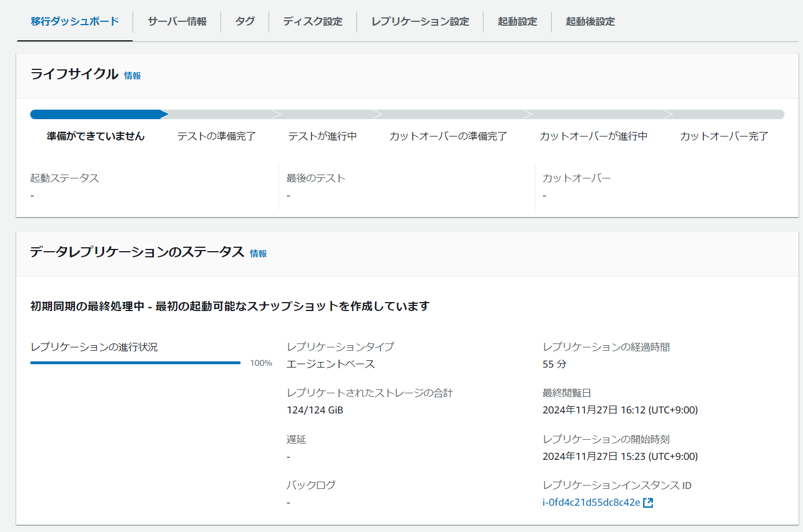Viewport: 803px width, 532px height.
Task: Click the replication progress bar at 100%
Action: click(x=135, y=363)
